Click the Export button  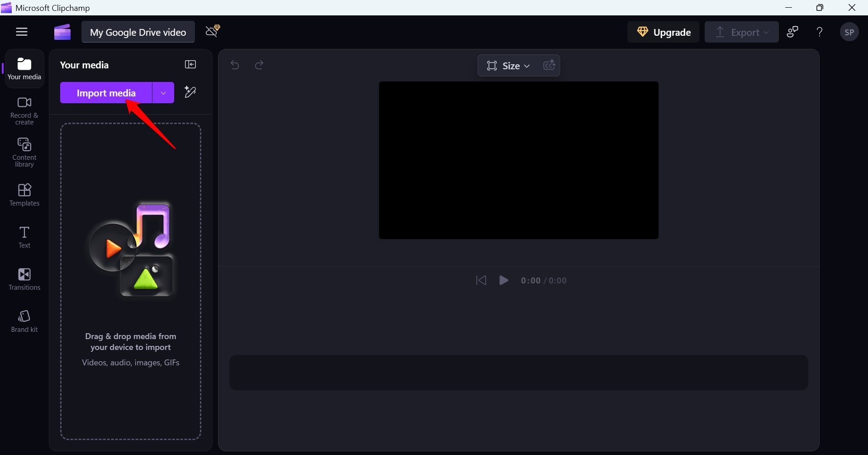tap(742, 32)
